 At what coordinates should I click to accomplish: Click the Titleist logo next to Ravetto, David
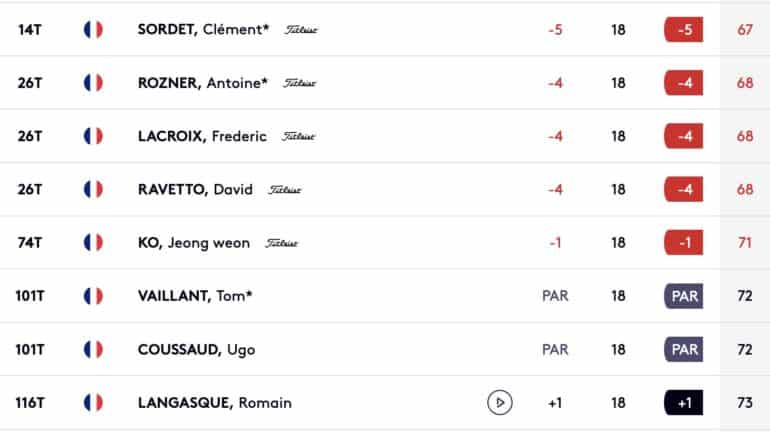point(285,190)
